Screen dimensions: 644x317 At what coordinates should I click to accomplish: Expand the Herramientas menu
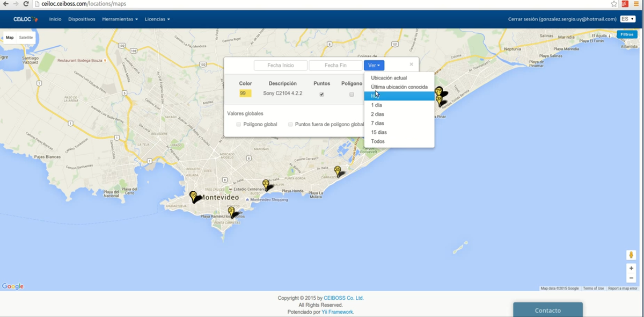click(x=120, y=19)
